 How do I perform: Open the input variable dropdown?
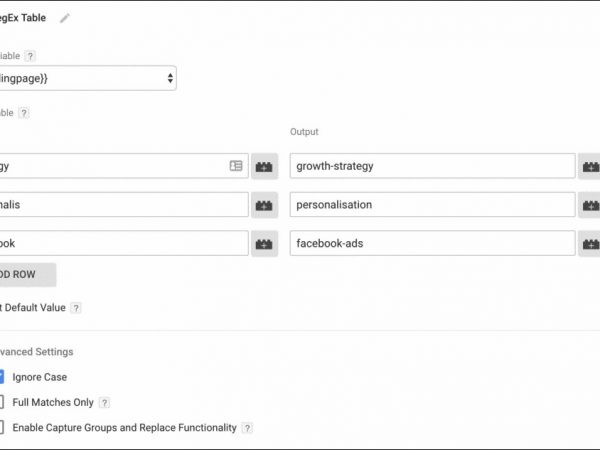88,78
